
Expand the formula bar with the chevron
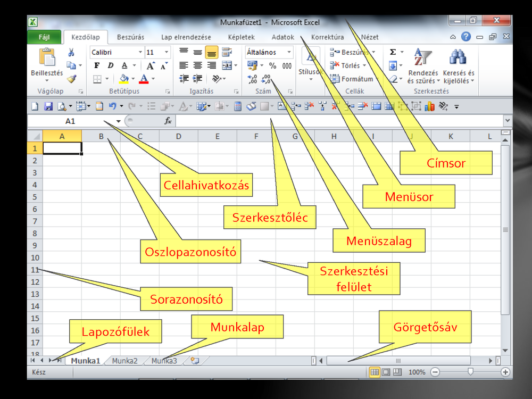click(x=508, y=120)
